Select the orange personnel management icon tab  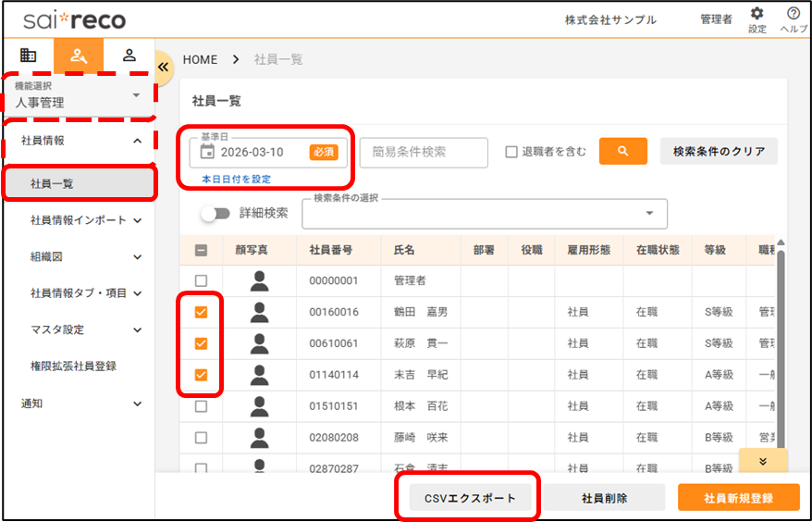[x=79, y=56]
